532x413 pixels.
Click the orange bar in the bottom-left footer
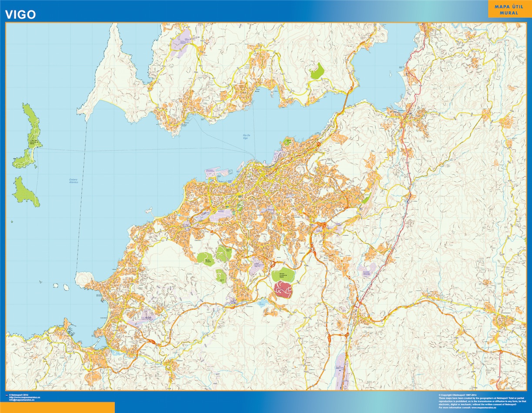57,407
